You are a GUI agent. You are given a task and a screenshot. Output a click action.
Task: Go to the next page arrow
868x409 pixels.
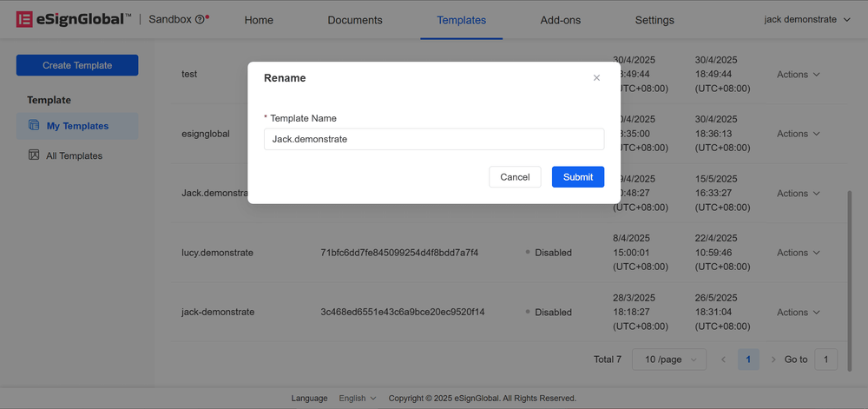tap(773, 360)
